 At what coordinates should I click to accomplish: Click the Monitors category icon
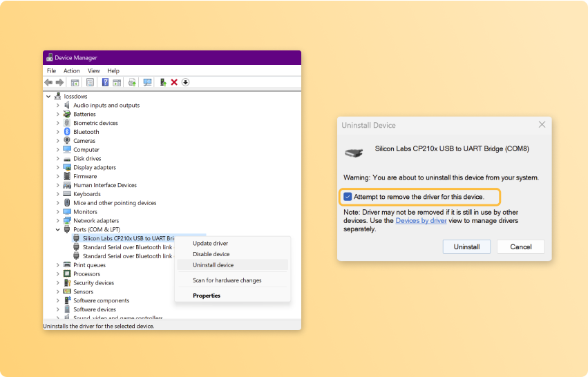click(67, 211)
